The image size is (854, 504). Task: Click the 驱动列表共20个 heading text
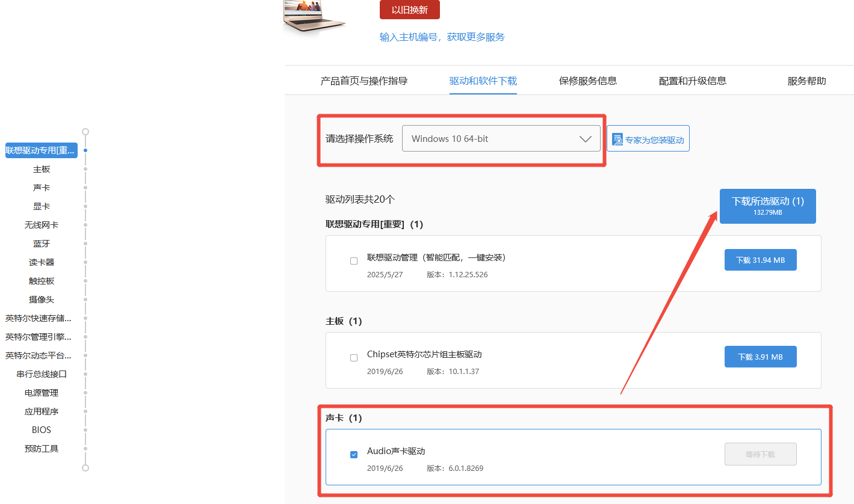pyautogui.click(x=360, y=199)
